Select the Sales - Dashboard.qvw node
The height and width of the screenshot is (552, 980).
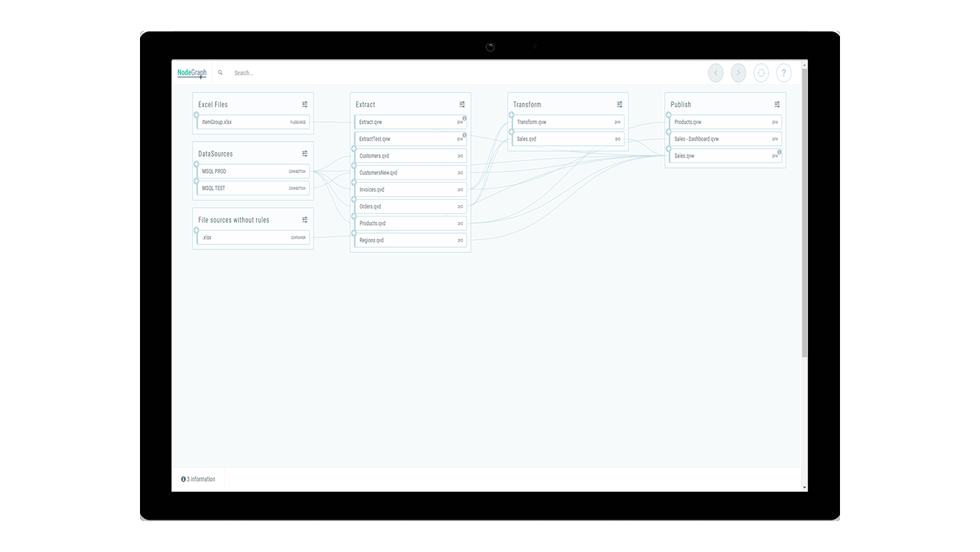click(x=725, y=139)
